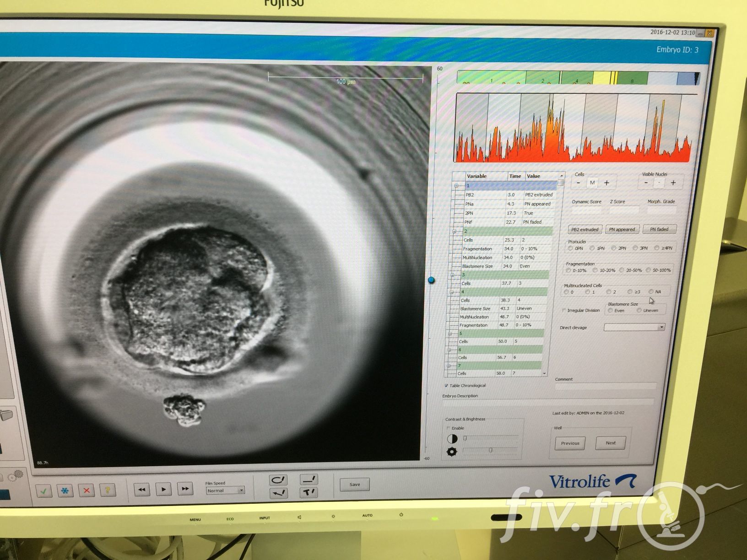The image size is (747, 560).
Task: Mark embryo with the red X icon
Action: pos(87,490)
